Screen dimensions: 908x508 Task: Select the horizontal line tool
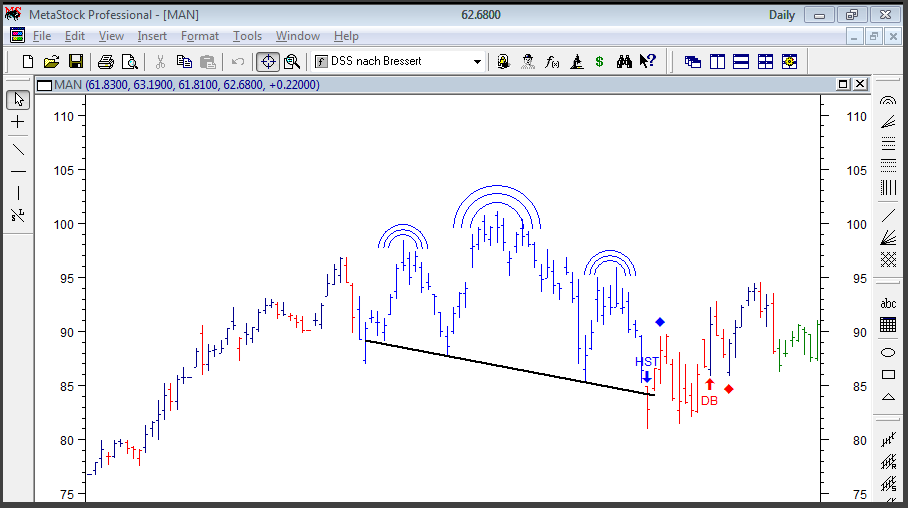[x=18, y=171]
